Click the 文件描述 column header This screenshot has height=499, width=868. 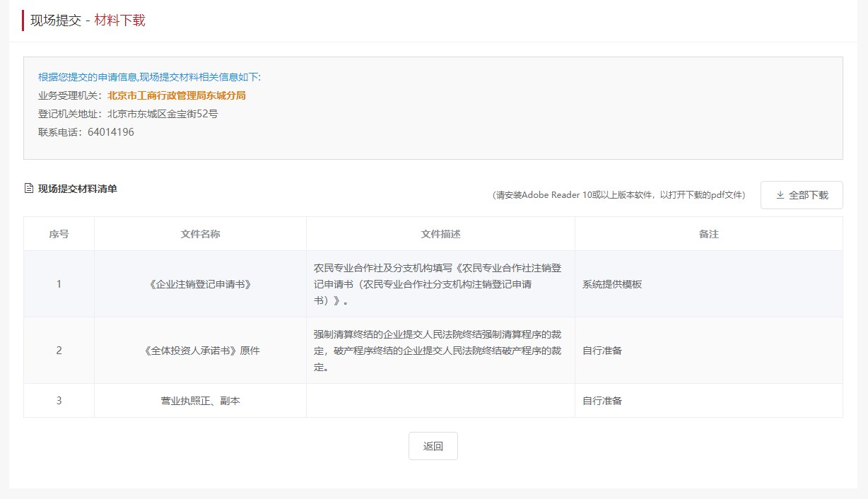pyautogui.click(x=440, y=234)
